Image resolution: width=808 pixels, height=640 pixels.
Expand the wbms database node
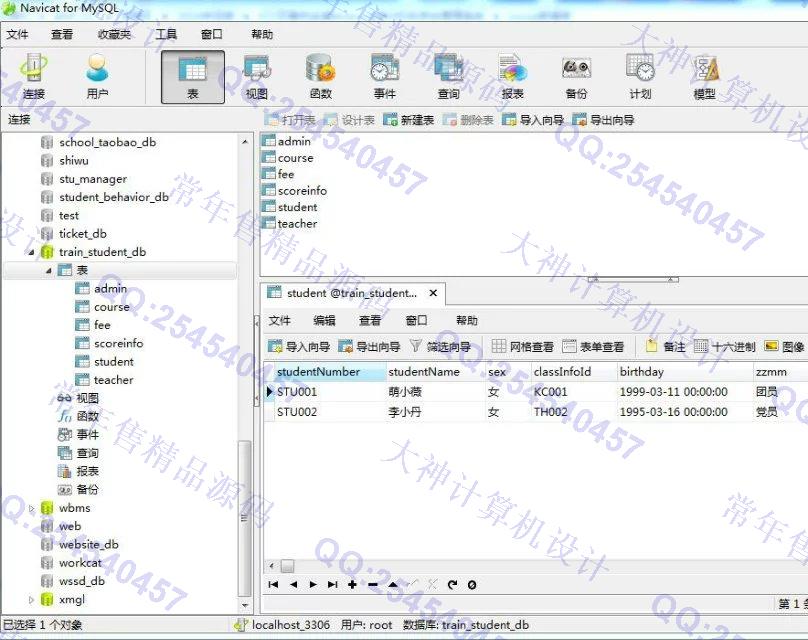pos(31,508)
